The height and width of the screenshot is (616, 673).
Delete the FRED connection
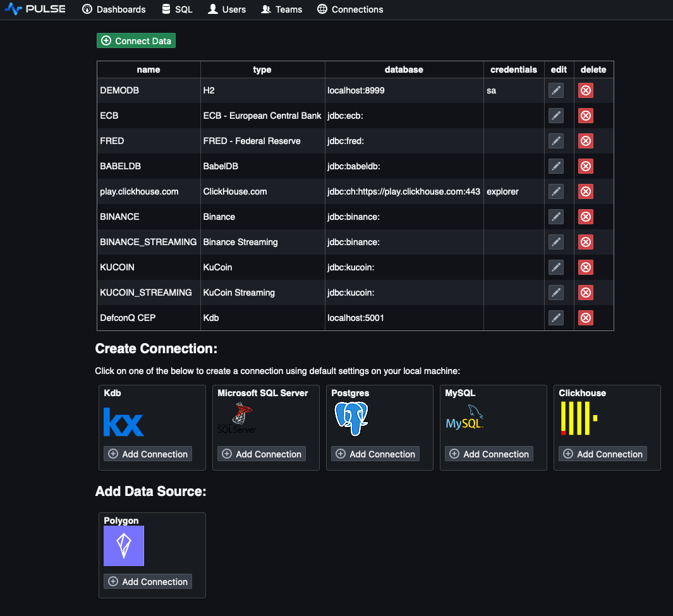585,141
